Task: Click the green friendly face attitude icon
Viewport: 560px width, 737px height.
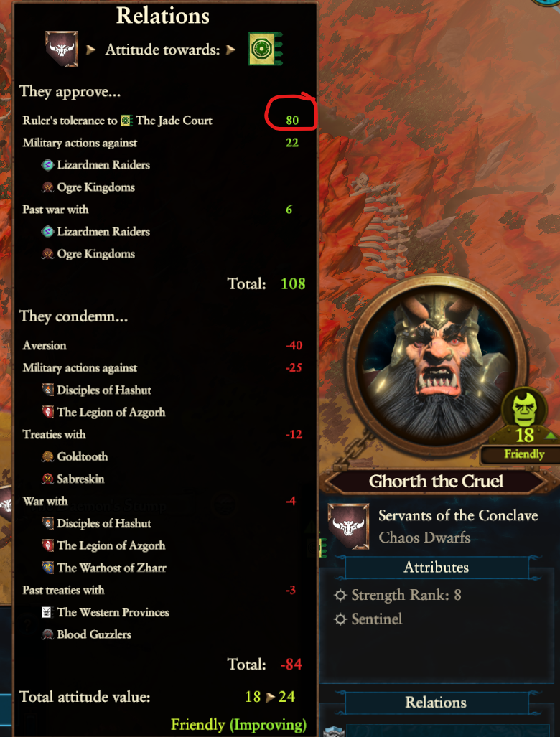Action: point(524,408)
